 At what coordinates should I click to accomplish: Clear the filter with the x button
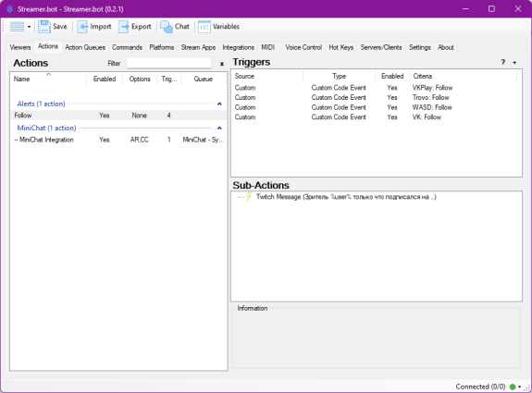(222, 64)
